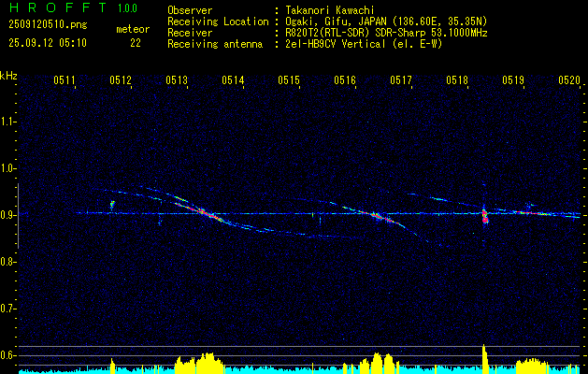Click the tall yellow level peak after 0518
The height and width of the screenshot is (374, 588).
pos(484,359)
